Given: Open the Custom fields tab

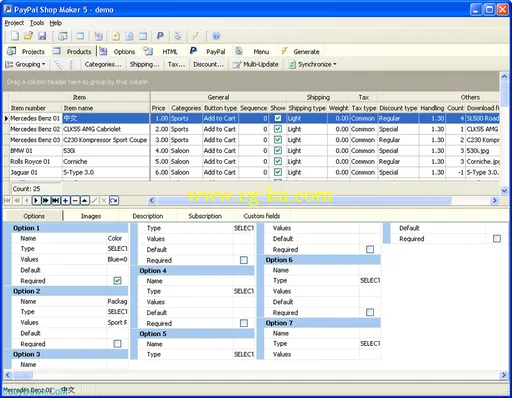Looking at the screenshot, I should pos(262,216).
